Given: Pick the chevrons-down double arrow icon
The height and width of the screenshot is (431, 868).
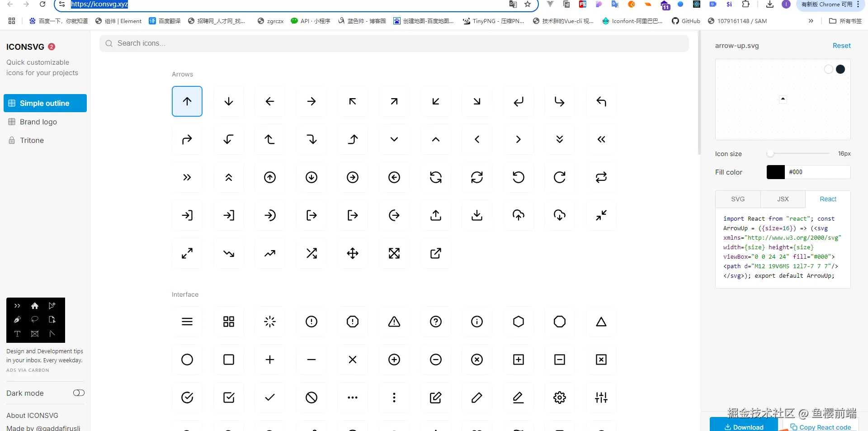Looking at the screenshot, I should 560,139.
